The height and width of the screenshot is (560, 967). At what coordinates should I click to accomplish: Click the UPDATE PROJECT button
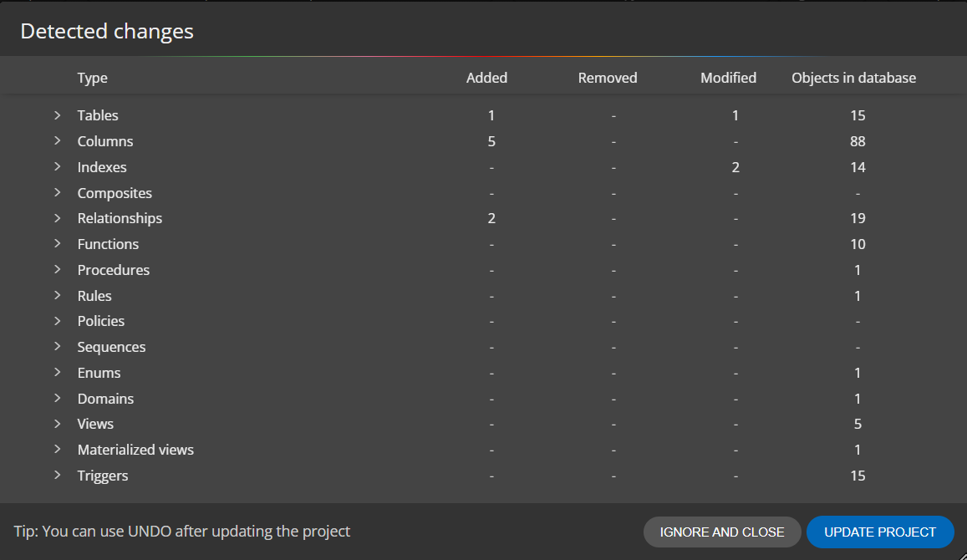point(880,532)
